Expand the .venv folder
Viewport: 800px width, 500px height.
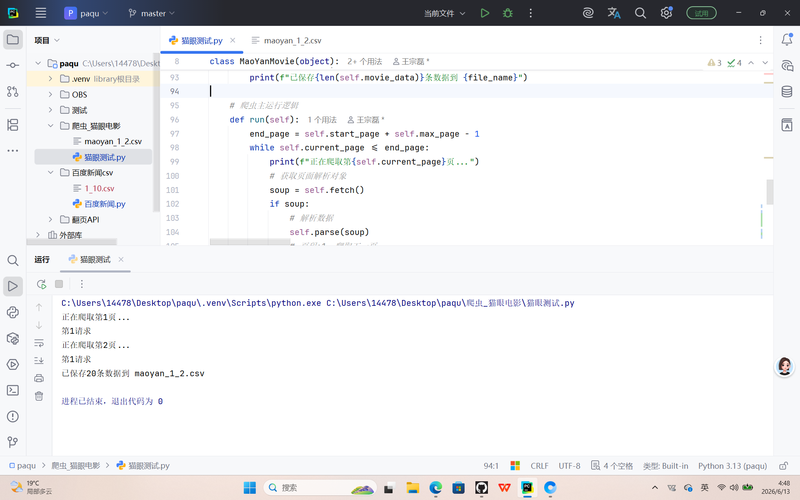pos(51,79)
